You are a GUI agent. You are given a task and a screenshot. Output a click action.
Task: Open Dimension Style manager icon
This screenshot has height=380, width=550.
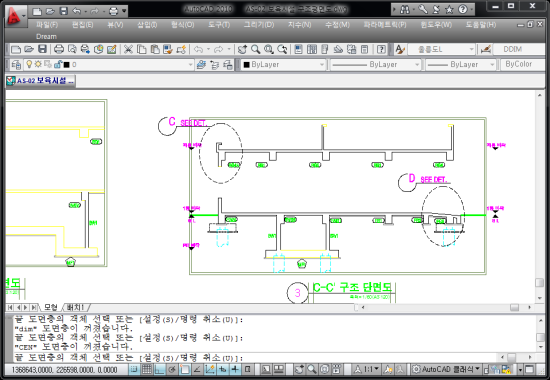coord(485,49)
